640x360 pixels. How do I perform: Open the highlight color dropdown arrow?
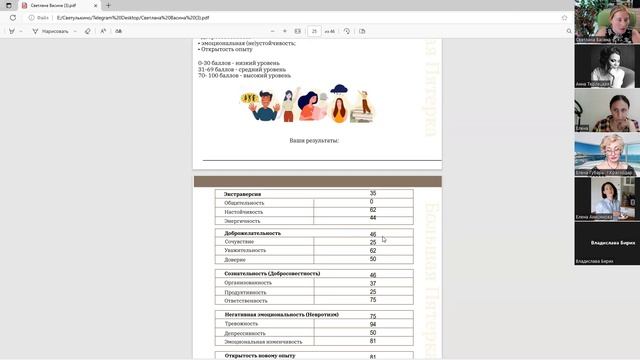(21, 31)
